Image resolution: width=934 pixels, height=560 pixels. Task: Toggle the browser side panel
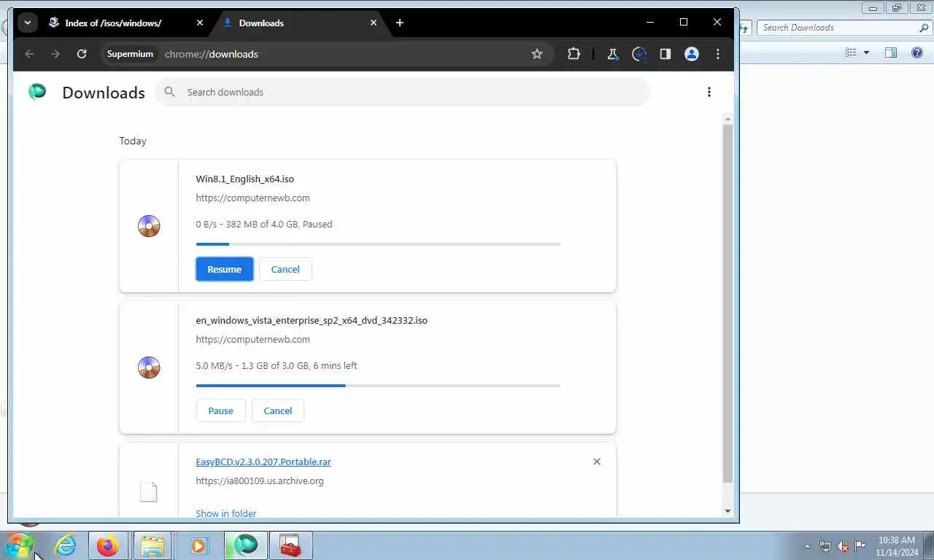tap(665, 54)
